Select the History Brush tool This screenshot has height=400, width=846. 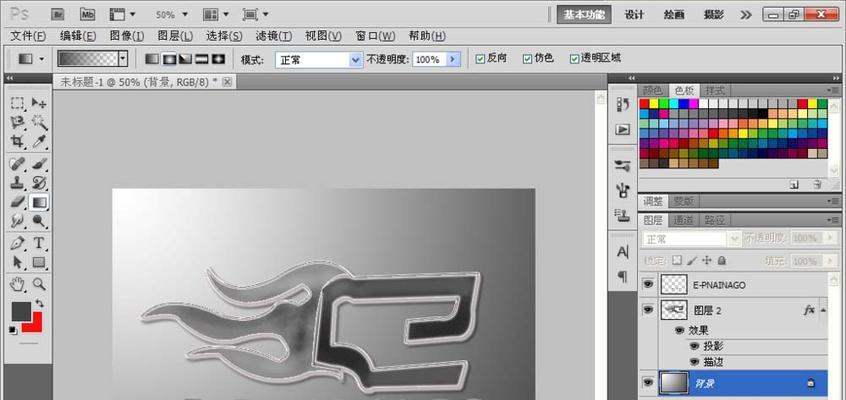click(x=39, y=183)
